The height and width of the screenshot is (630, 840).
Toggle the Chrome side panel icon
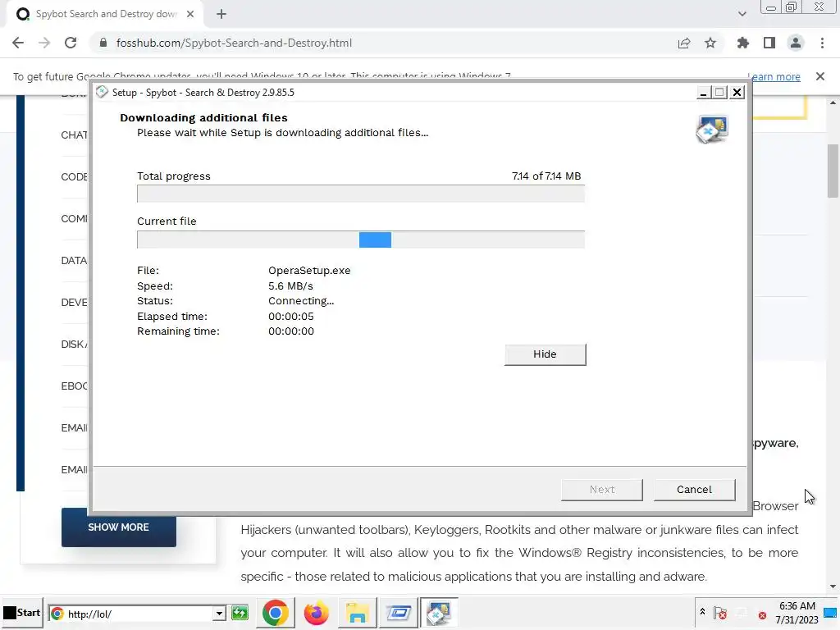click(x=769, y=43)
